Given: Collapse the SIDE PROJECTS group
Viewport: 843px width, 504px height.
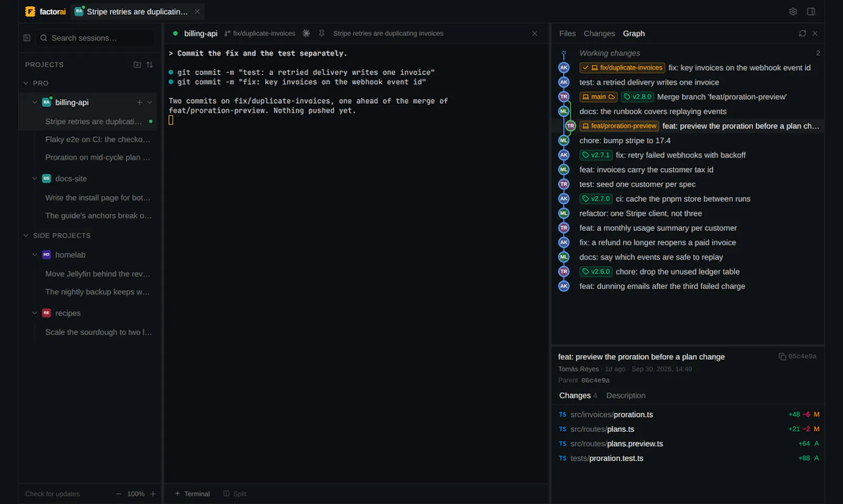Looking at the screenshot, I should point(26,235).
